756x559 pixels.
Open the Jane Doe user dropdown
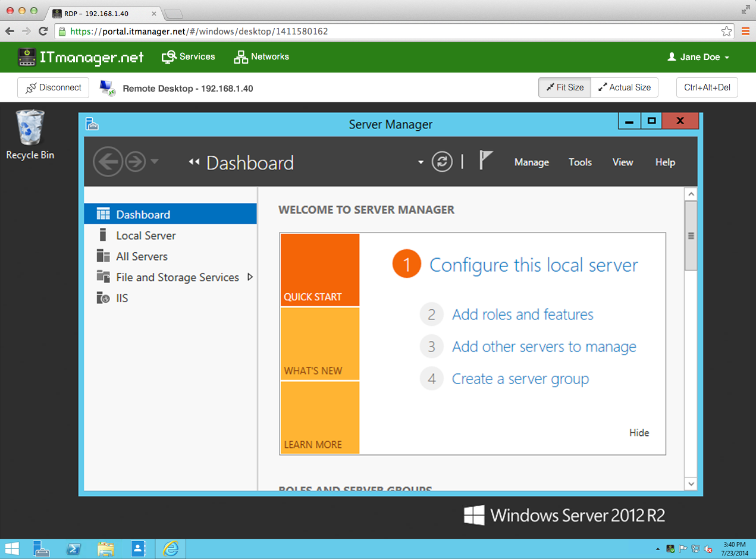699,57
